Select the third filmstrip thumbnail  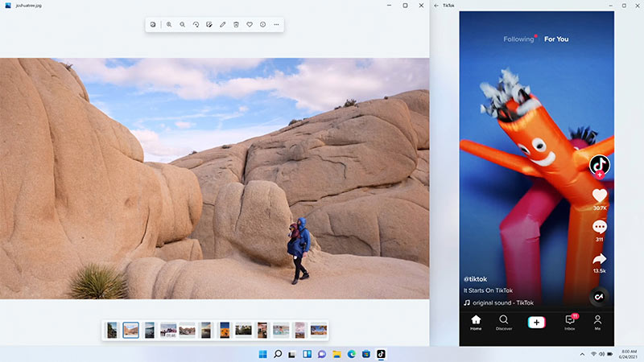150,330
